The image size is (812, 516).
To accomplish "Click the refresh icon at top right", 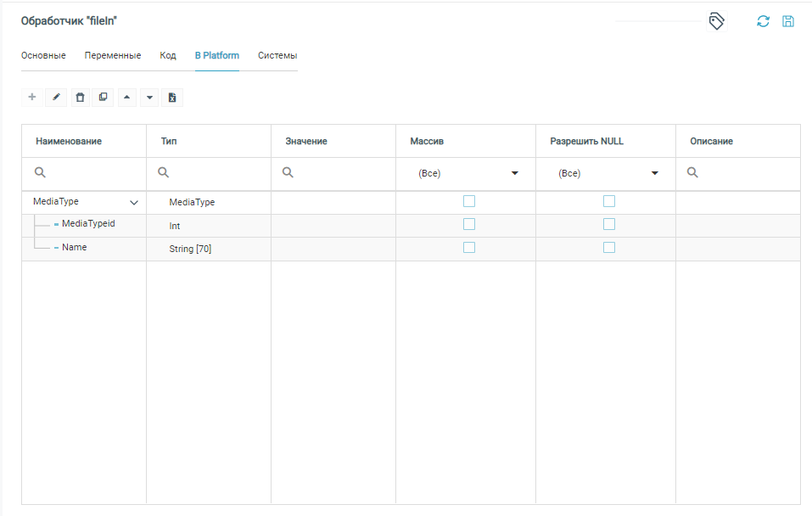I will (763, 22).
